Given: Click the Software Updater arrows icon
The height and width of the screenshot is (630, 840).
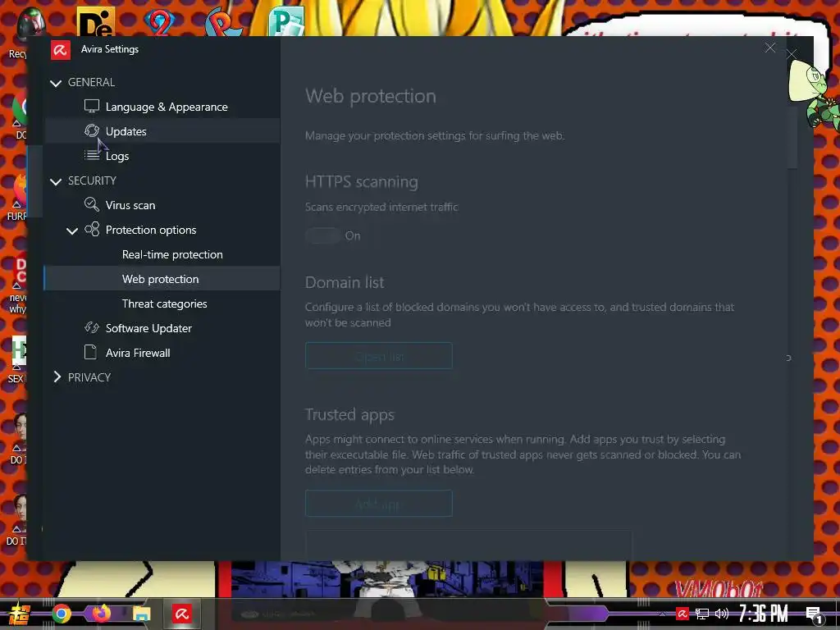Looking at the screenshot, I should coord(92,327).
